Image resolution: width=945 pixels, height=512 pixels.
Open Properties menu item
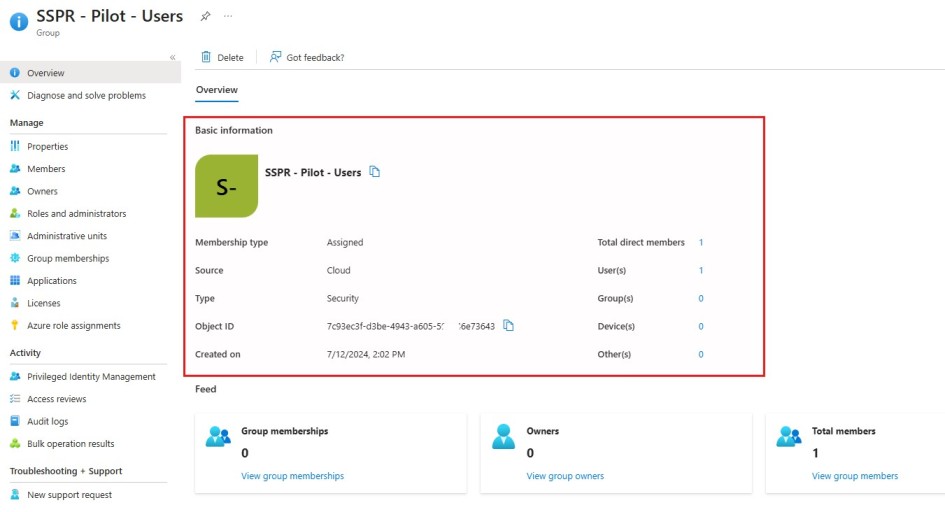[48, 146]
